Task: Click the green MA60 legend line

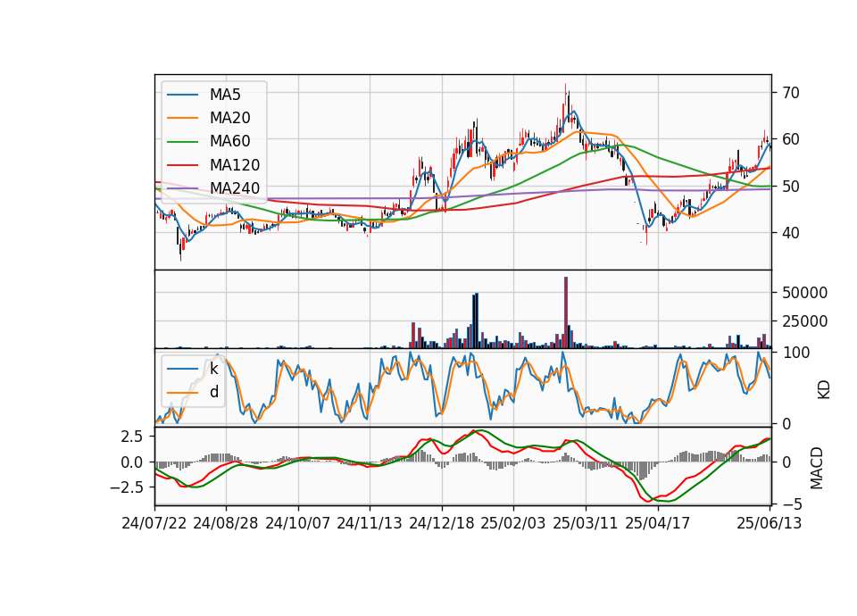Action: pos(182,142)
